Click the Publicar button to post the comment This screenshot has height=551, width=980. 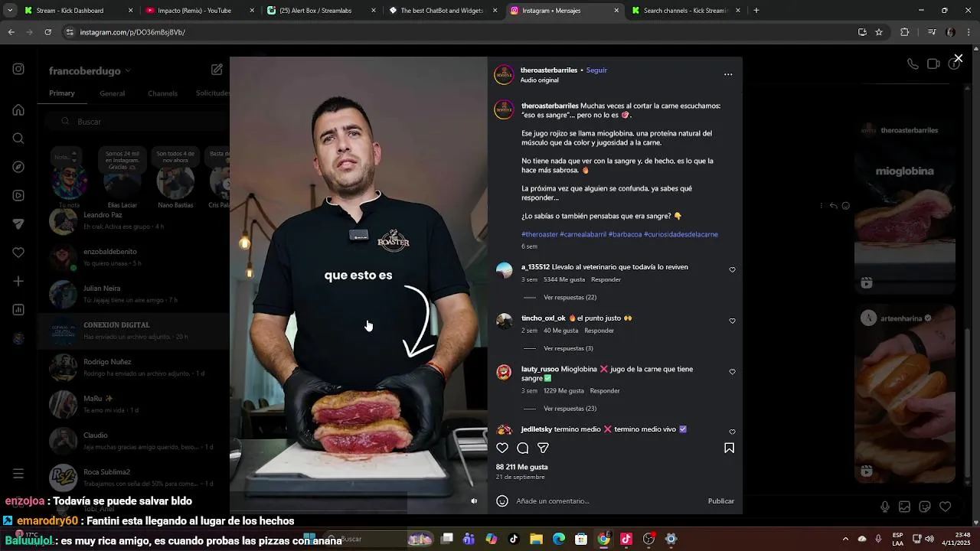point(721,501)
